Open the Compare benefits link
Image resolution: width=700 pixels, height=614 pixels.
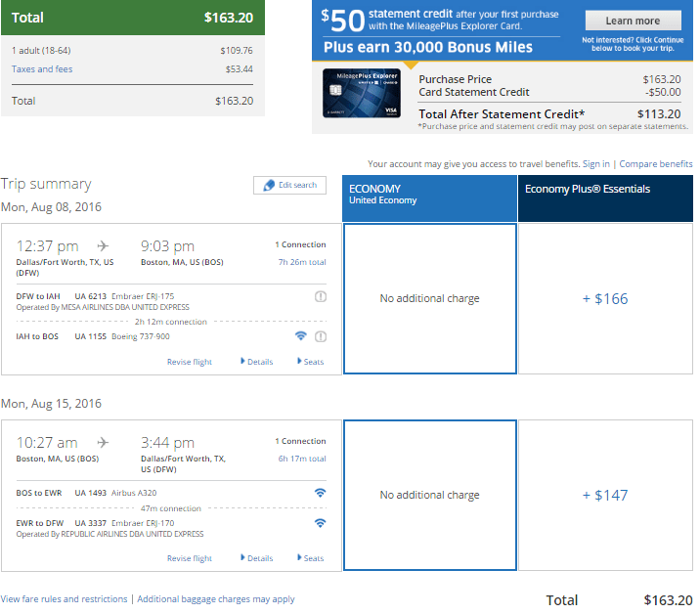(656, 164)
